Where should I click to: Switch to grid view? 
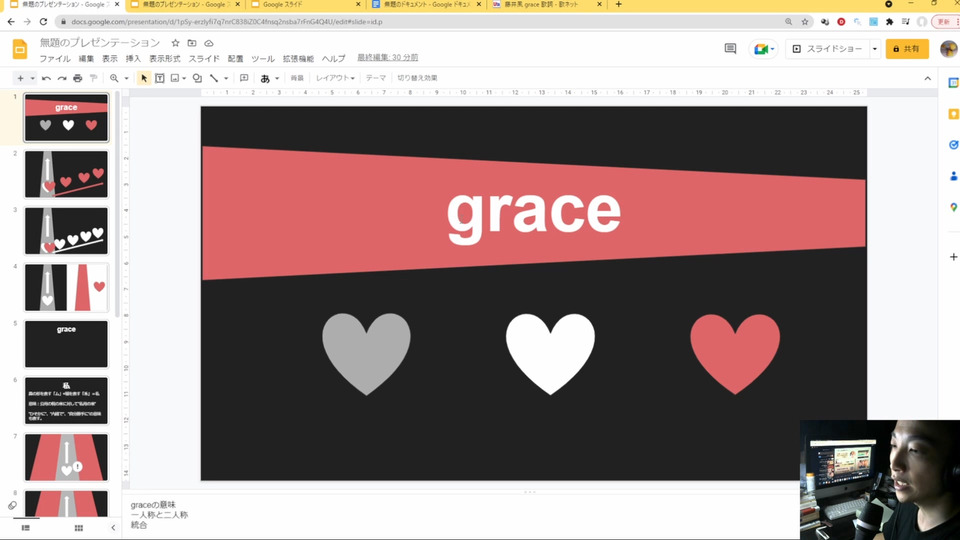click(x=78, y=528)
